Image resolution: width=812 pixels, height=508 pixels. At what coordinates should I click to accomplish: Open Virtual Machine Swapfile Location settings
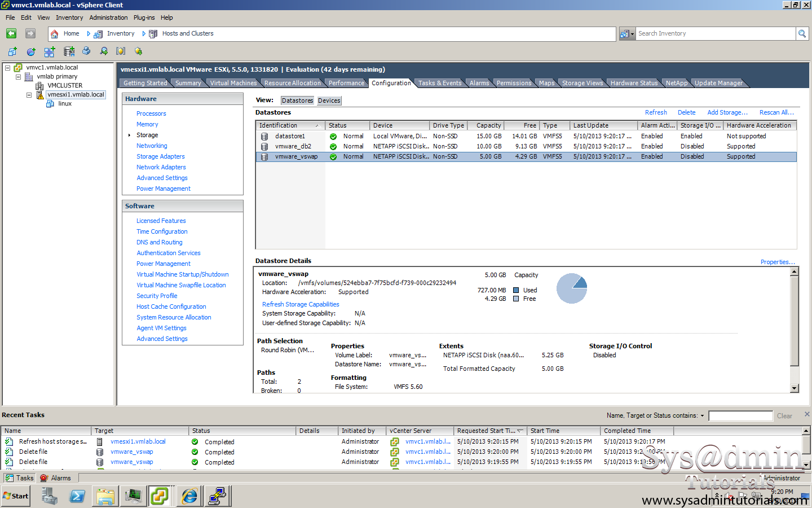click(181, 285)
